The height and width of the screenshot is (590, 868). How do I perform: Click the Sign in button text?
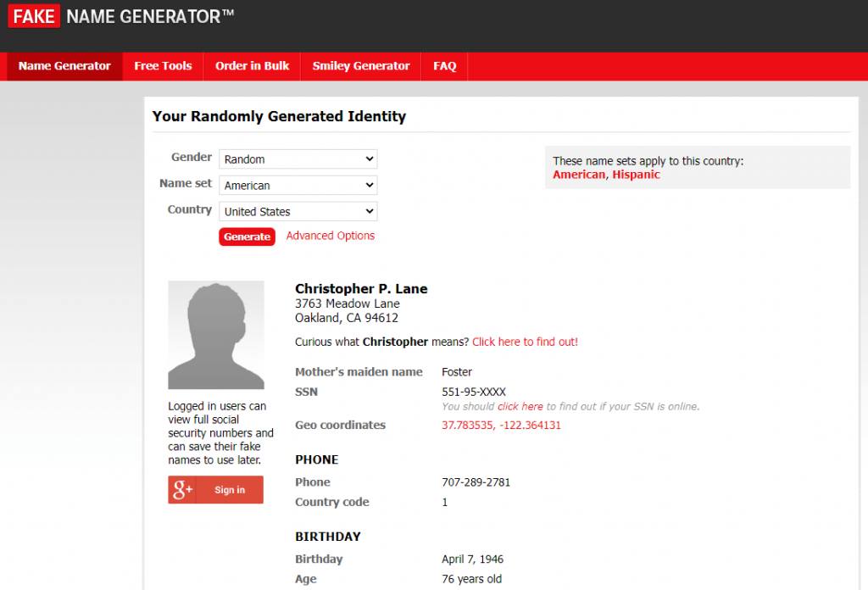point(230,490)
